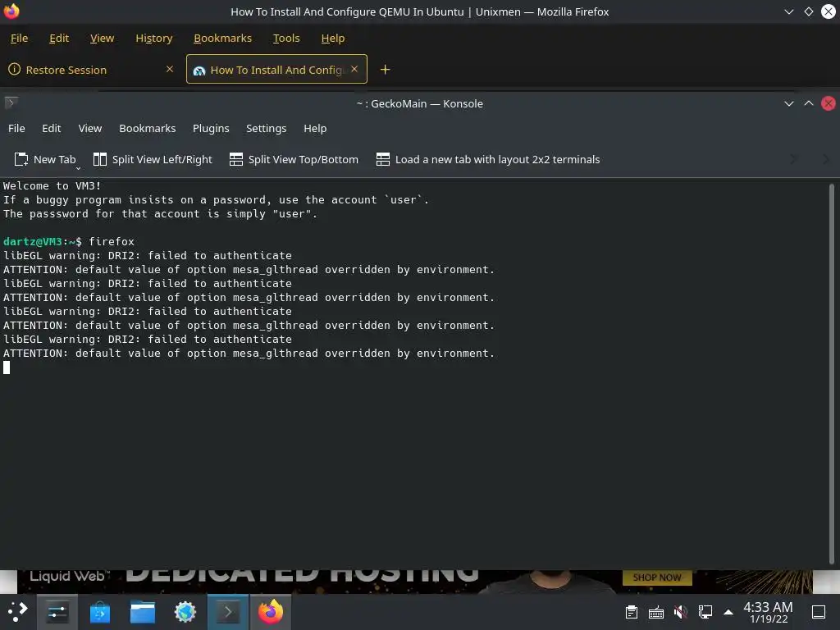Open Firefox View menu
Screen dimensions: 840x630
coord(102,38)
